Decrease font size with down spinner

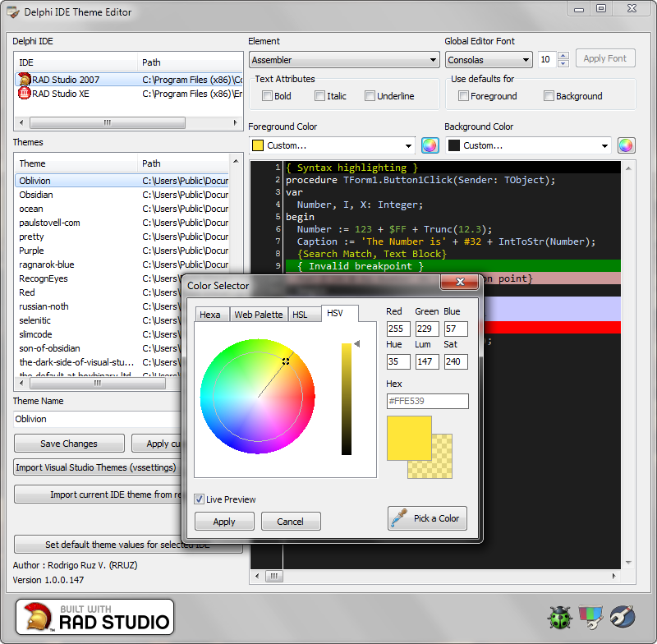click(563, 64)
